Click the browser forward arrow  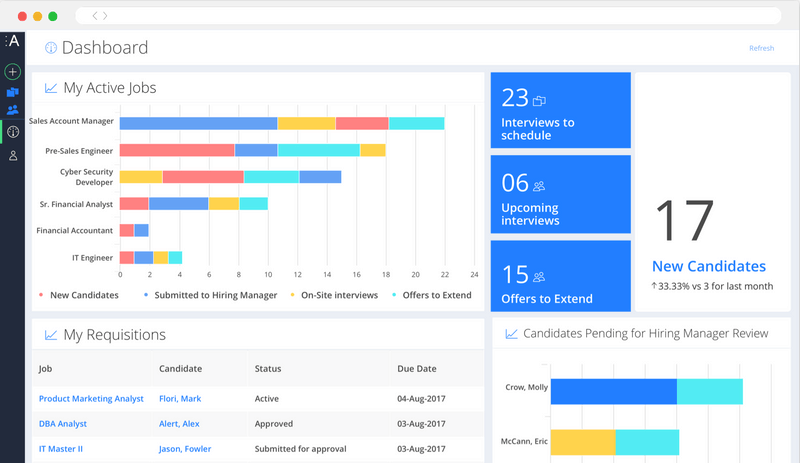tap(106, 16)
